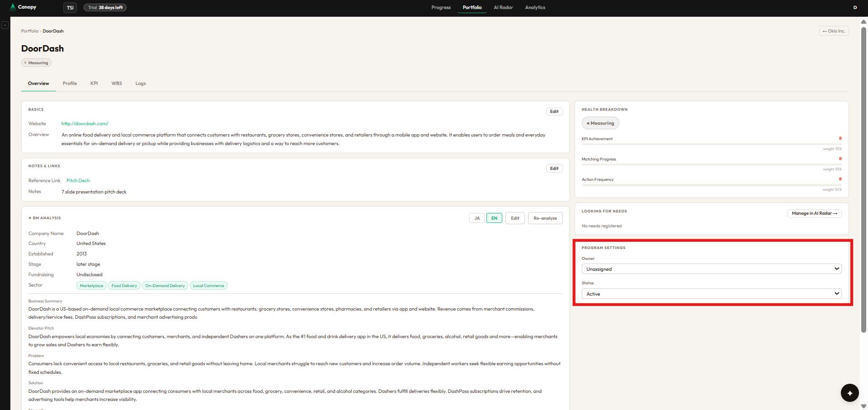Click the Country value United States
This screenshot has height=410, width=868.
[x=91, y=244]
